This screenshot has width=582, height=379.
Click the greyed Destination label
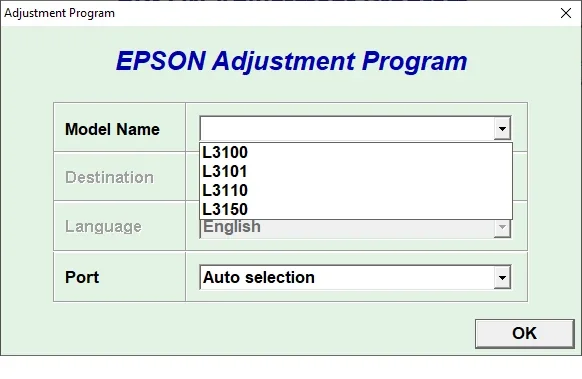coord(109,177)
